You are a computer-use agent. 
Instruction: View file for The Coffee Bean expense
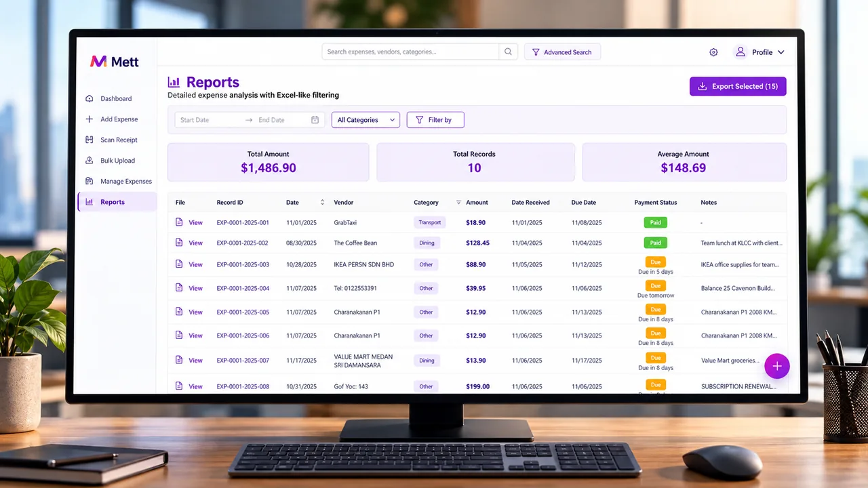point(195,243)
